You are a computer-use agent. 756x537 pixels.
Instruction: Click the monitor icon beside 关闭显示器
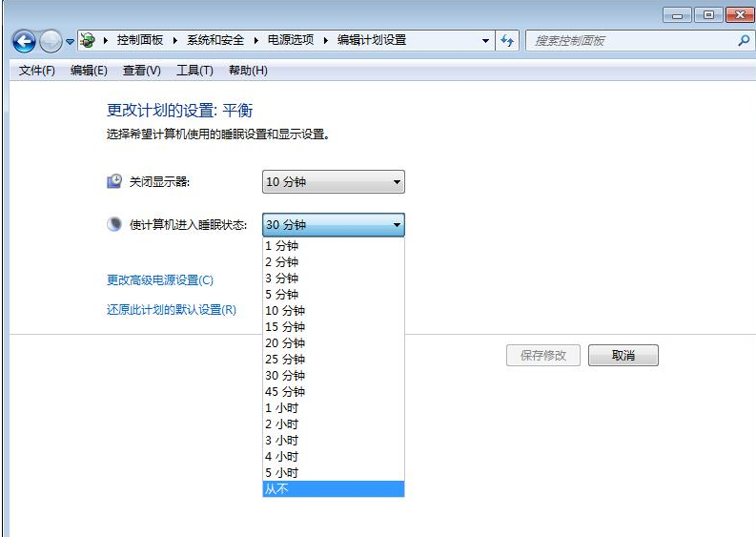pos(114,181)
